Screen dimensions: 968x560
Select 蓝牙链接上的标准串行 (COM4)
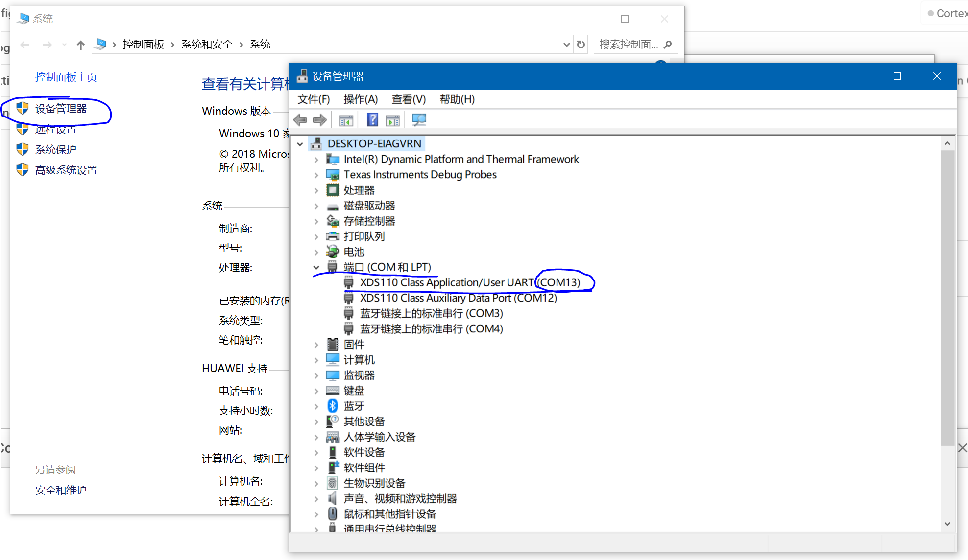(431, 329)
